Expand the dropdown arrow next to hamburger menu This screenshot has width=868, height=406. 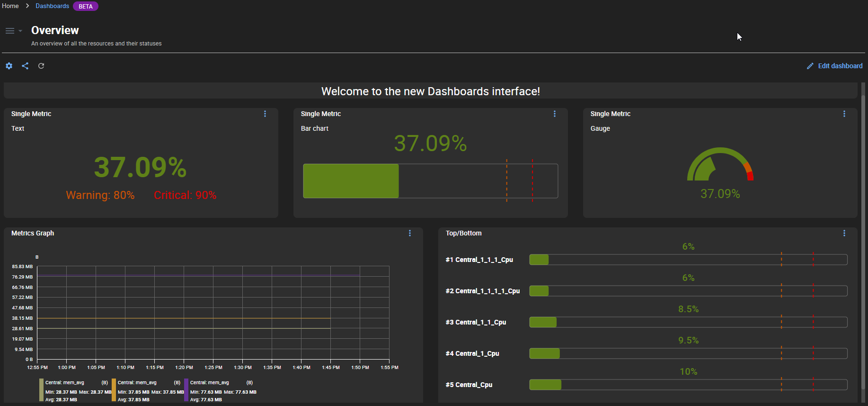click(20, 31)
